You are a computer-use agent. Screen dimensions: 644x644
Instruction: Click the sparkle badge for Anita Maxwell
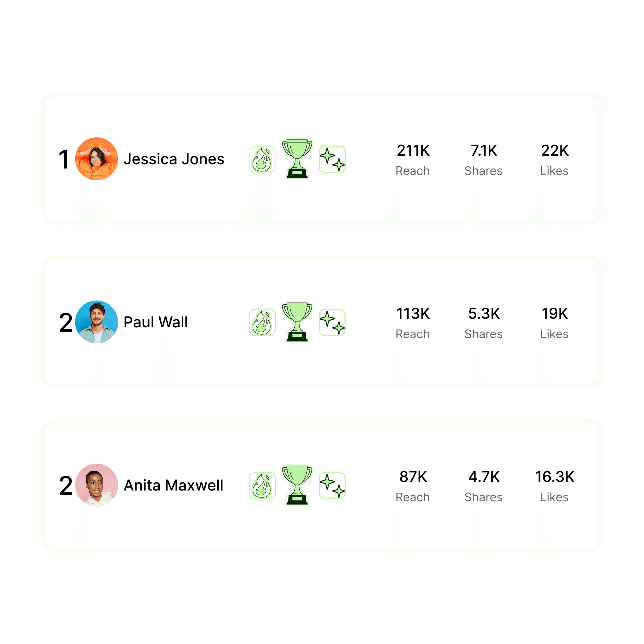332,485
